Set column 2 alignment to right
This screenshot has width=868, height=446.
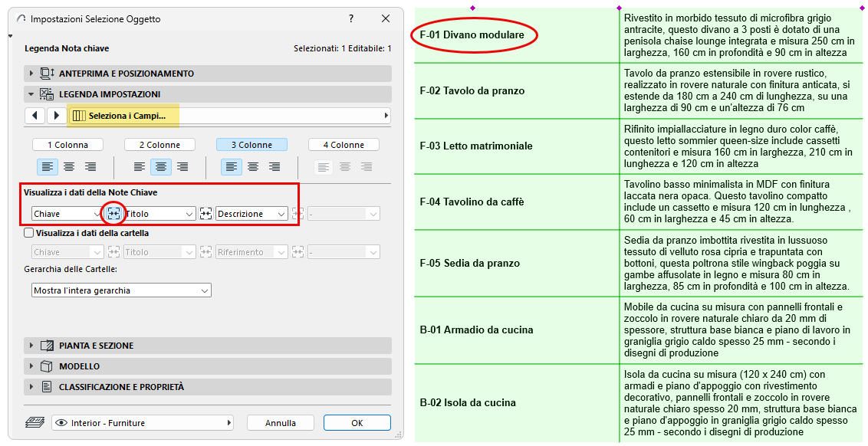182,166
